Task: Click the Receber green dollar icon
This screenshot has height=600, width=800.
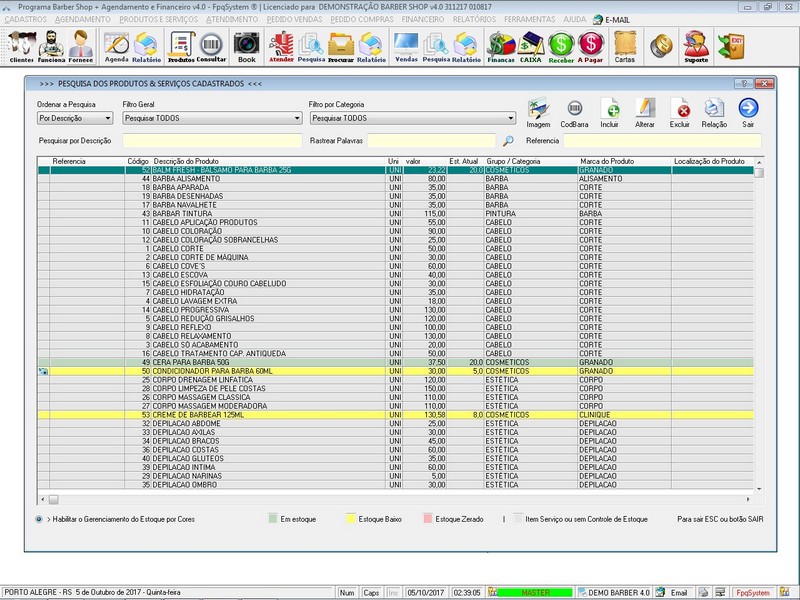Action: click(561, 45)
